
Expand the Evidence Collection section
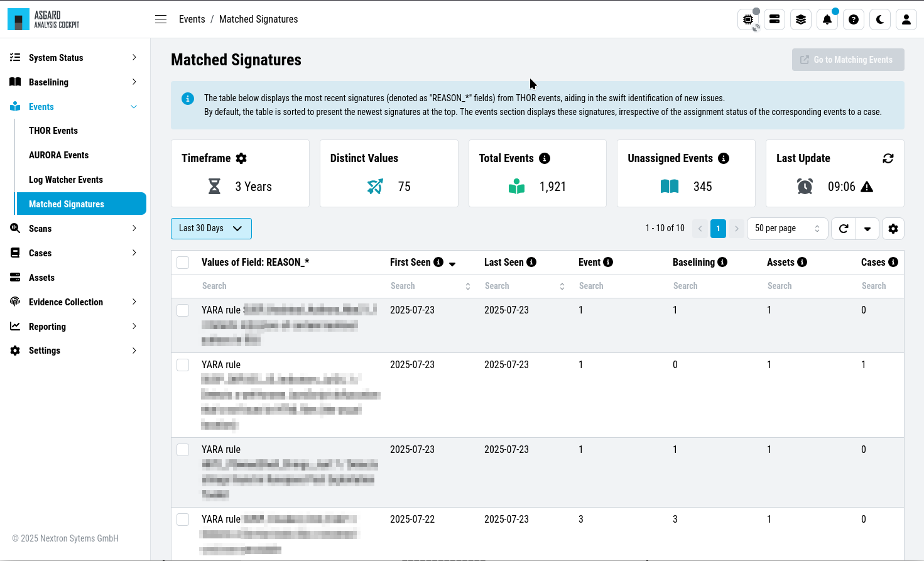[75, 302]
